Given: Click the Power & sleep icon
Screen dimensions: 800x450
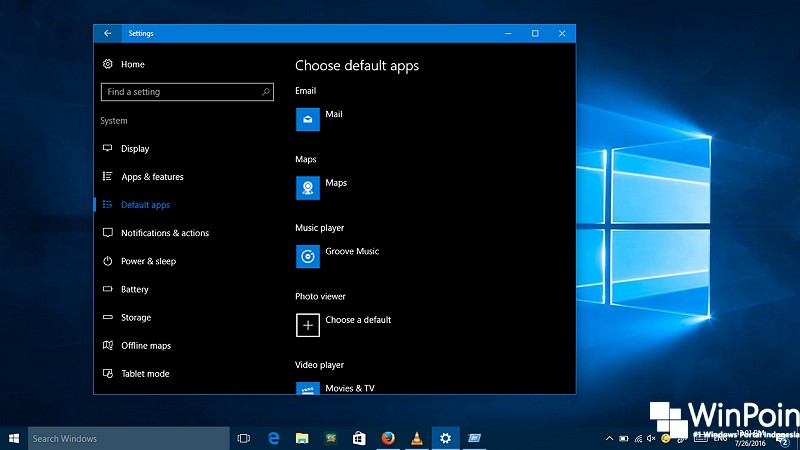Looking at the screenshot, I should [x=107, y=261].
